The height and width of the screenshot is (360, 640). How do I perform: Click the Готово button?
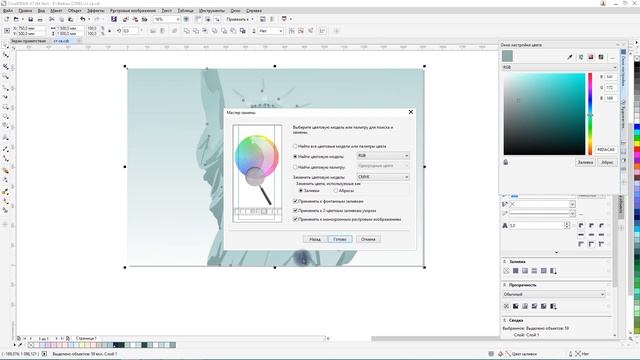340,239
